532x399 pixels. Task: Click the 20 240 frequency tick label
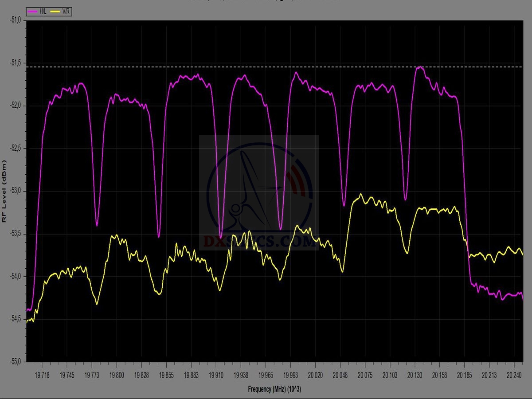click(514, 375)
